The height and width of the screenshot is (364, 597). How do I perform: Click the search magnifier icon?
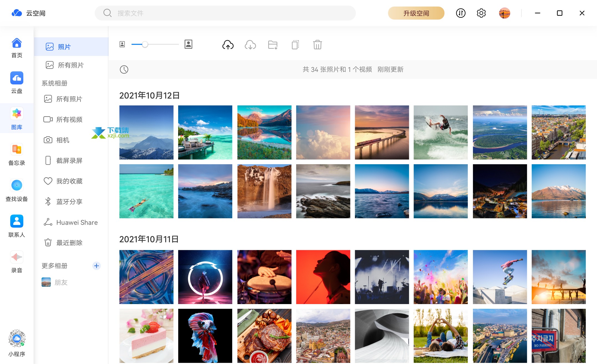[107, 13]
